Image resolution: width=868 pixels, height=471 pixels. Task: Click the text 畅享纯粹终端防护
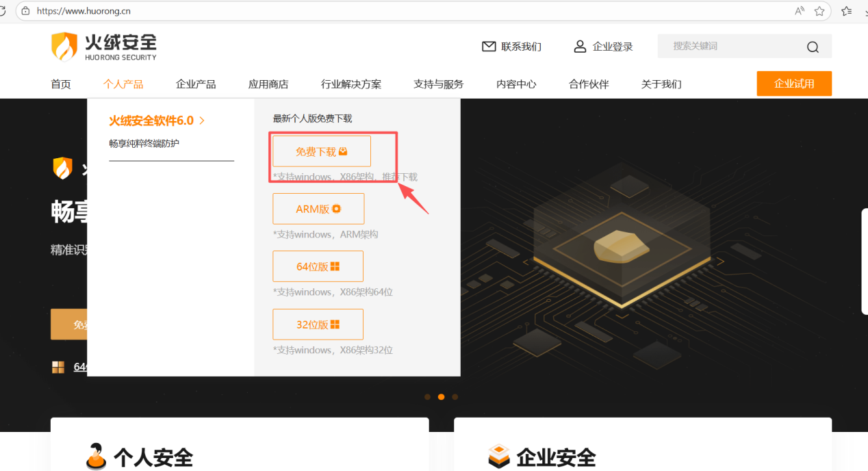click(144, 144)
